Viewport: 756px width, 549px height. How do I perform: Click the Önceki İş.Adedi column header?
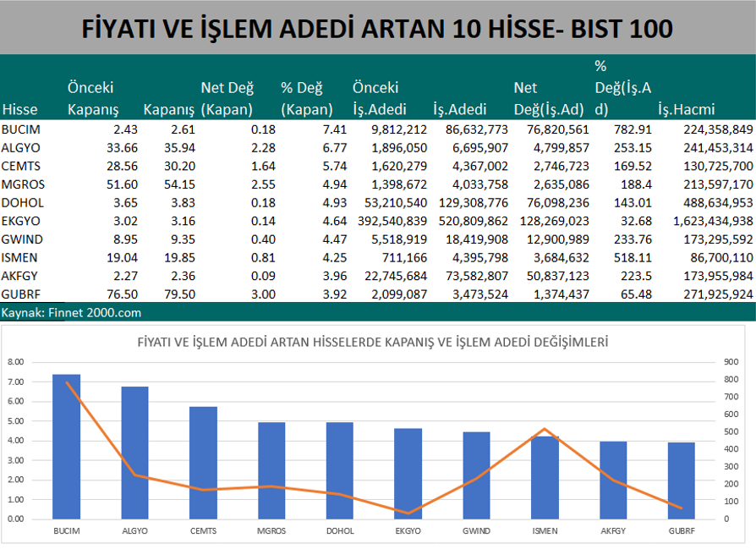[x=379, y=98]
